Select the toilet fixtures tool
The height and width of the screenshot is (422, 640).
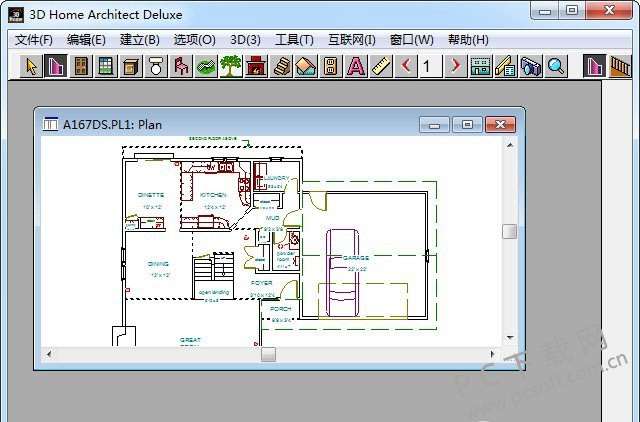156,66
